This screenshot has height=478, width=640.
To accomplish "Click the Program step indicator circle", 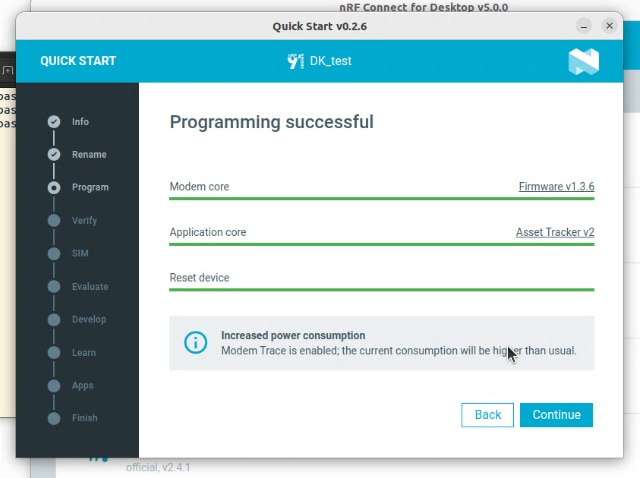I will [54, 187].
